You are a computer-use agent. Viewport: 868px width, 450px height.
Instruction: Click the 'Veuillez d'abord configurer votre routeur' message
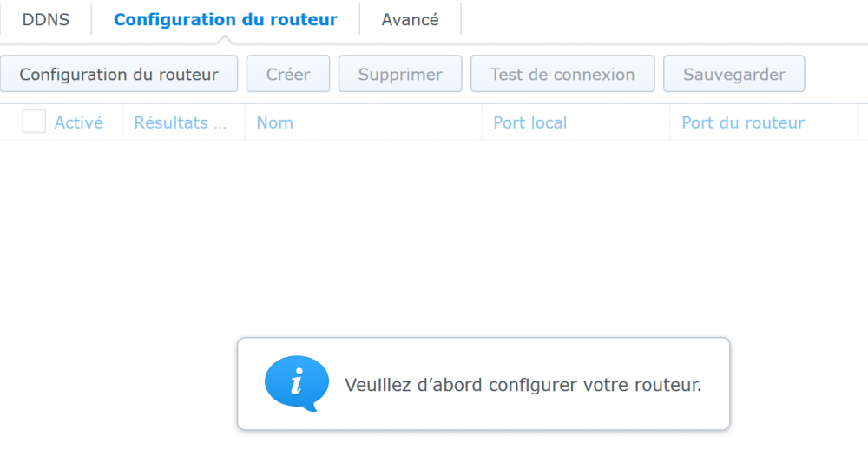coord(523,385)
